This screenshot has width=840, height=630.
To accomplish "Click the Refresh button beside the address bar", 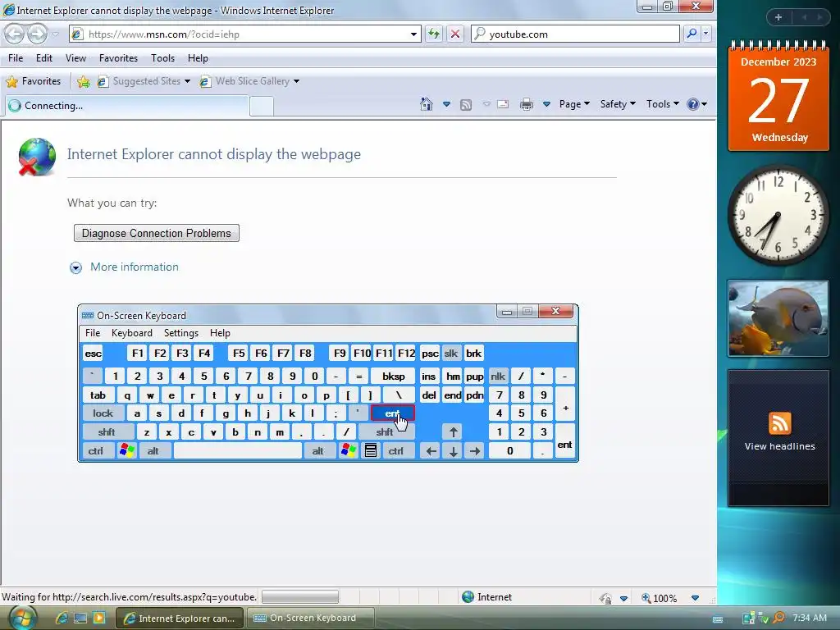I will click(x=434, y=34).
